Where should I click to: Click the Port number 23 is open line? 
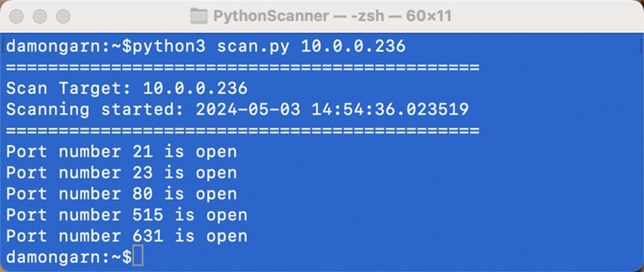click(121, 173)
